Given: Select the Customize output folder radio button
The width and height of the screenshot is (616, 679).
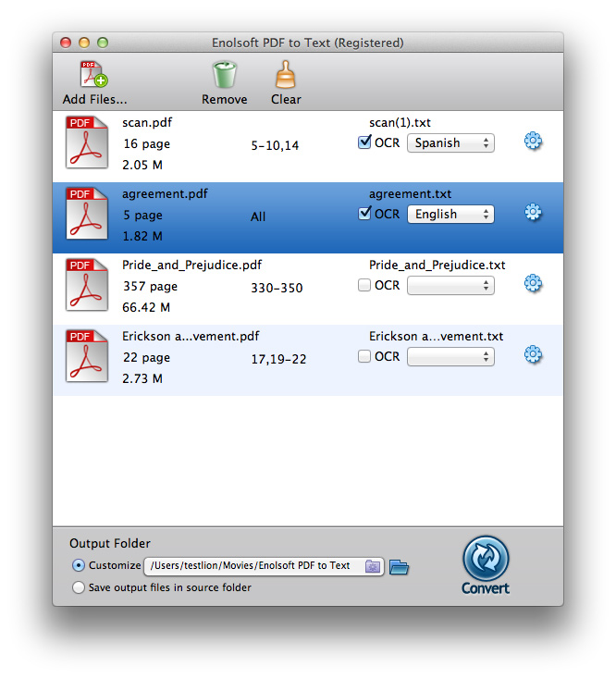Looking at the screenshot, I should pyautogui.click(x=79, y=565).
